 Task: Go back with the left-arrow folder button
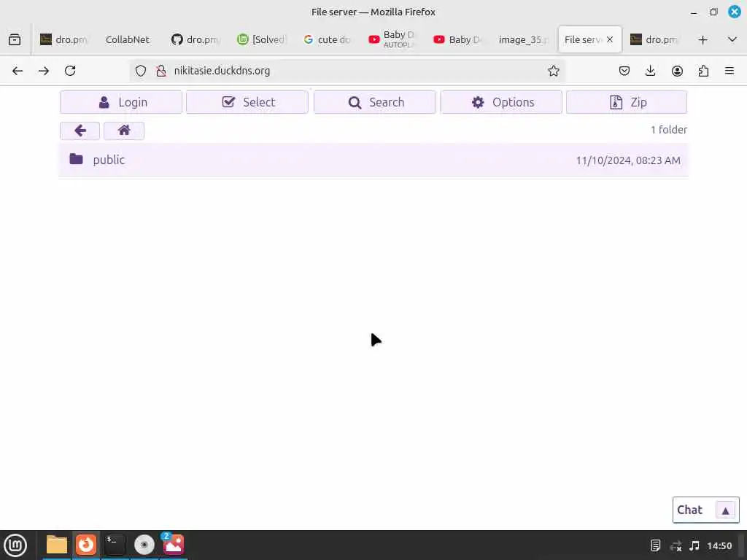(80, 131)
